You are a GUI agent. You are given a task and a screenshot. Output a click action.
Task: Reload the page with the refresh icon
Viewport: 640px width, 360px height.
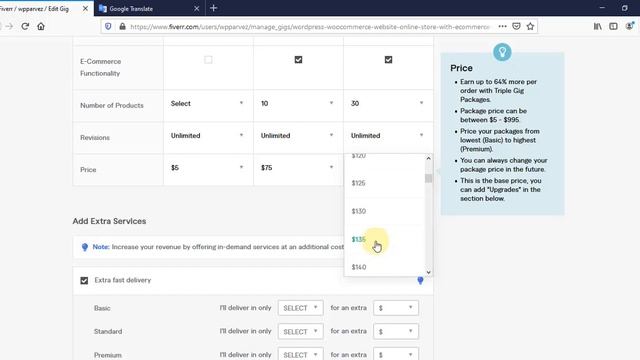click(x=25, y=27)
